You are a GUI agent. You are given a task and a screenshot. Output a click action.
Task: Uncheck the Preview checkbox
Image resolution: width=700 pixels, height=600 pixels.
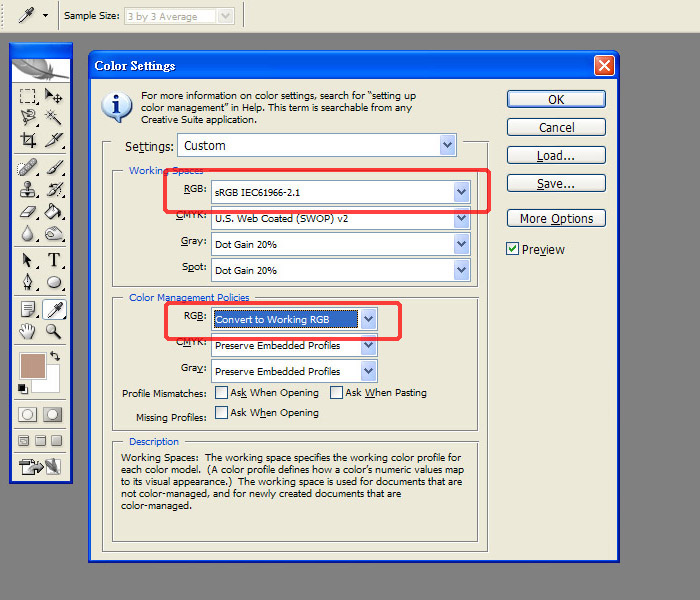(513, 249)
